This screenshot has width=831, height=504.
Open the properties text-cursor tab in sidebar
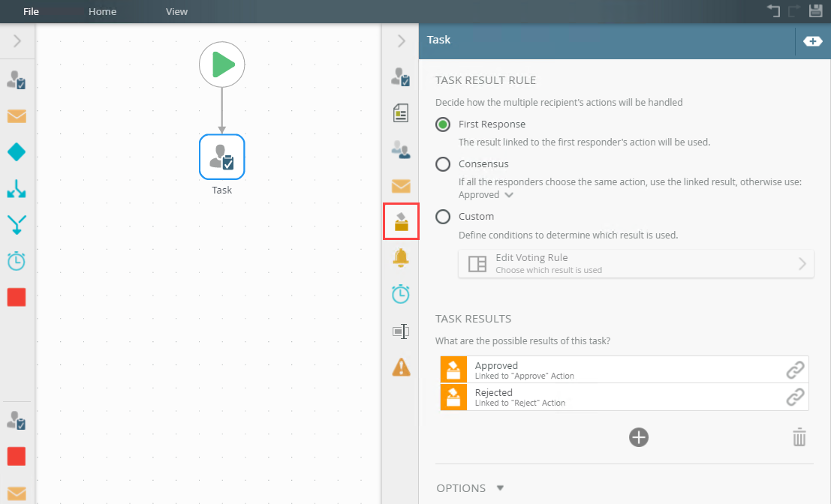pos(401,331)
